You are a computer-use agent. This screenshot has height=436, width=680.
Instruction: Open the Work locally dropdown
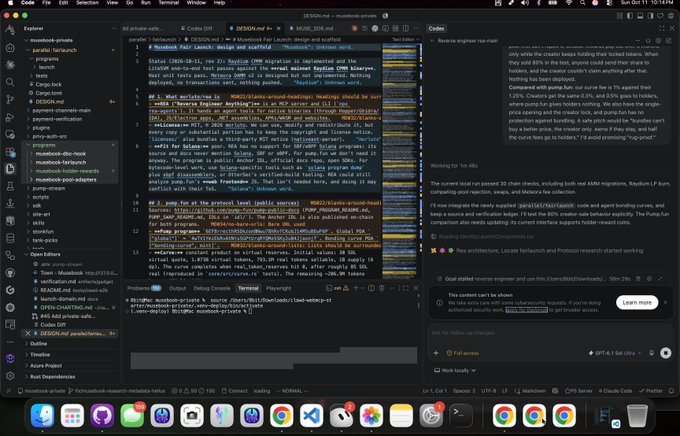click(455, 370)
